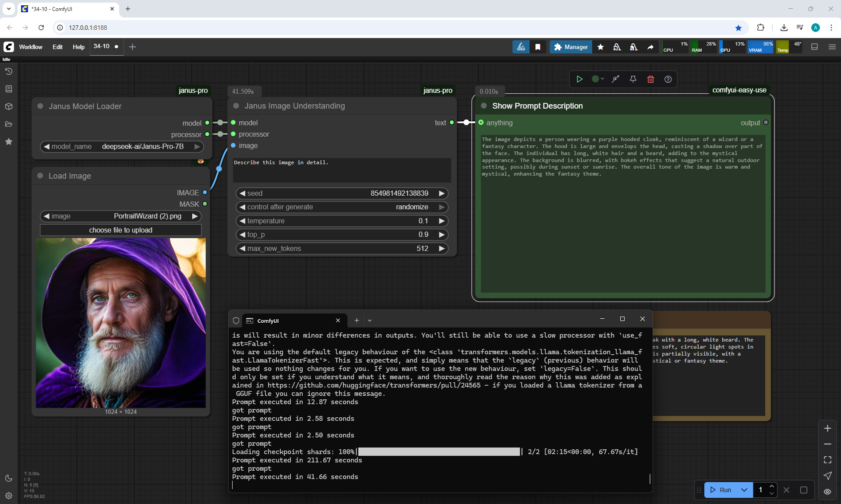841x504 pixels.
Task: Click the Manager button
Action: pos(571,47)
